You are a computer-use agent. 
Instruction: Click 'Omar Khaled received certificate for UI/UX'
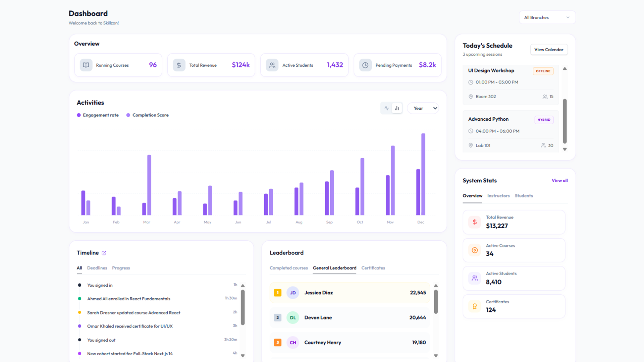click(x=130, y=326)
